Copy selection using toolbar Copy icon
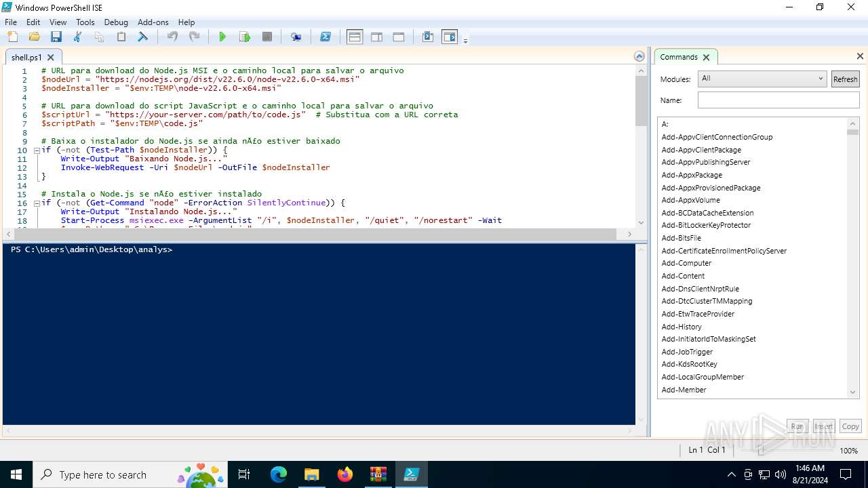This screenshot has height=488, width=868. click(99, 37)
